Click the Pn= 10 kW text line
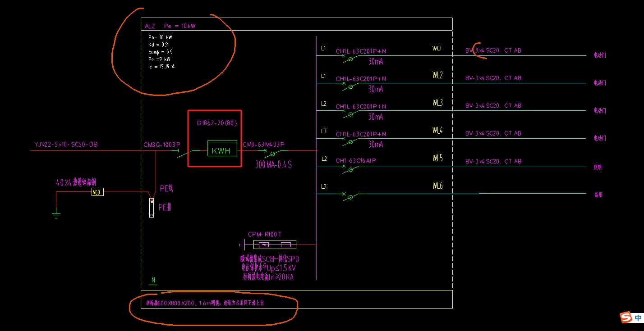644x331 pixels. coord(160,37)
